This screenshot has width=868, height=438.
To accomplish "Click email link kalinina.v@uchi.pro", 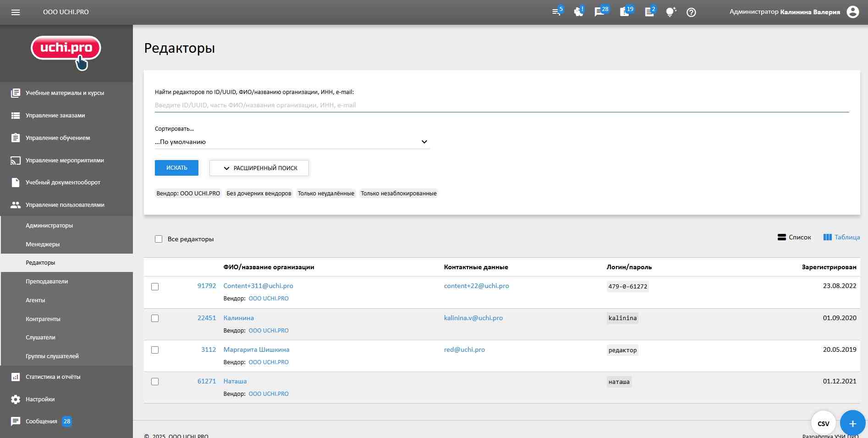I will [473, 318].
